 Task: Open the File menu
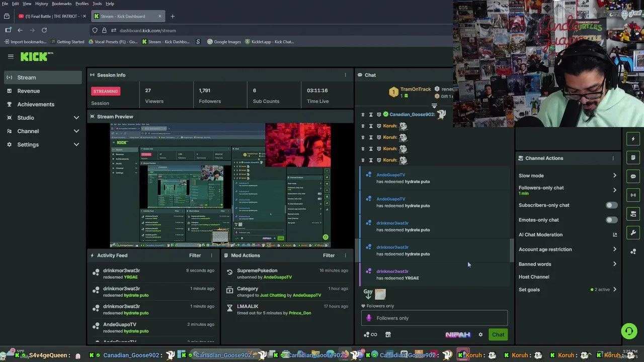coord(5,4)
